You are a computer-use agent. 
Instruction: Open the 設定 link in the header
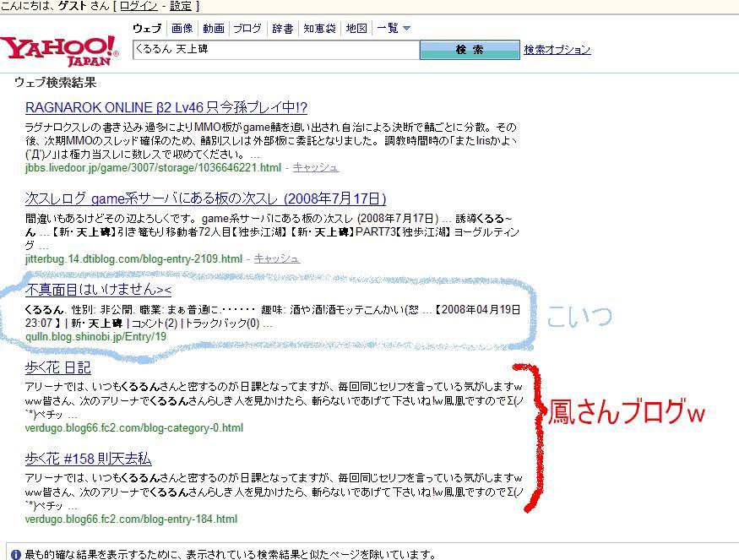tap(181, 6)
